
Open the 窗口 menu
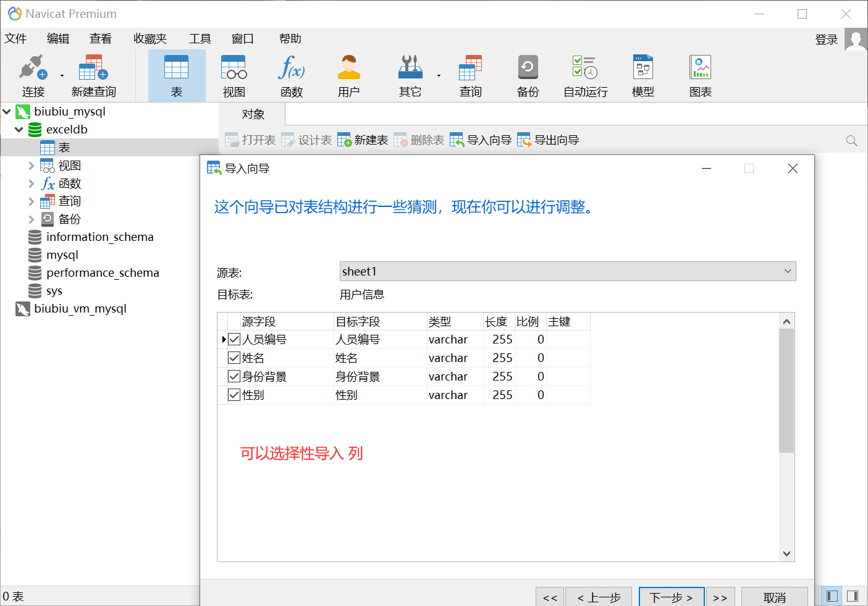[x=243, y=39]
